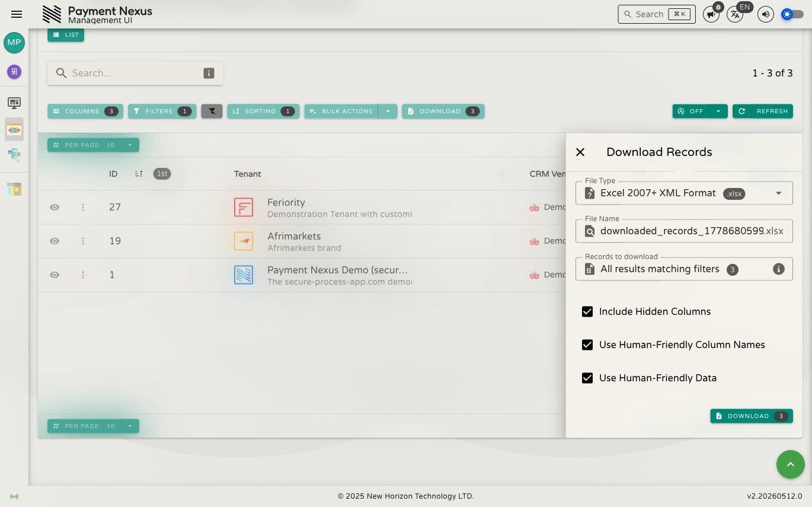The image size is (812, 507).
Task: Switch to the List view tab
Action: [66, 34]
